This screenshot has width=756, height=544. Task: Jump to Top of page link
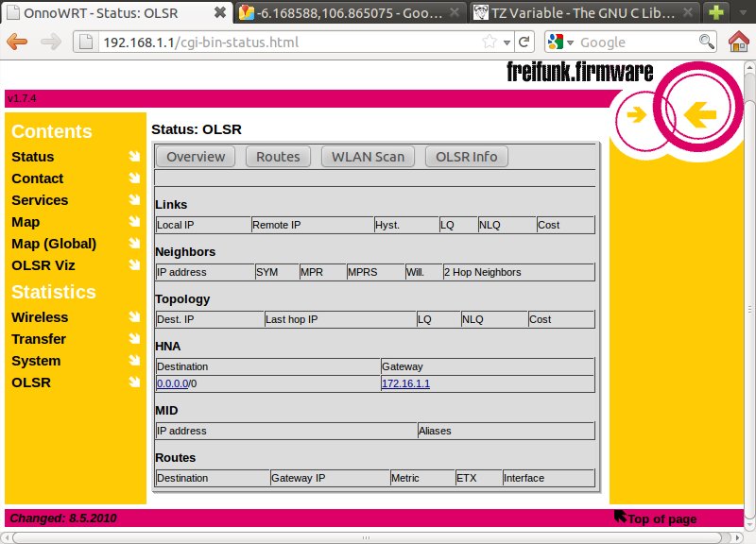pos(661,518)
